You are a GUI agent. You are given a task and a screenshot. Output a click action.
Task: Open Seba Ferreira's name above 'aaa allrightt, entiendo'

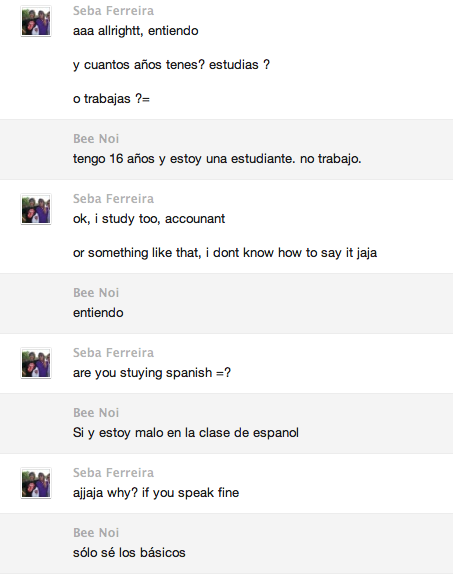pos(114,11)
